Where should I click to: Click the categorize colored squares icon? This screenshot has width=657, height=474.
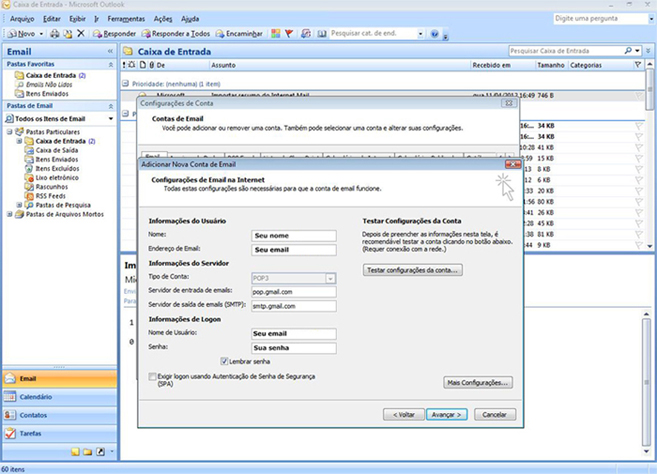[275, 34]
